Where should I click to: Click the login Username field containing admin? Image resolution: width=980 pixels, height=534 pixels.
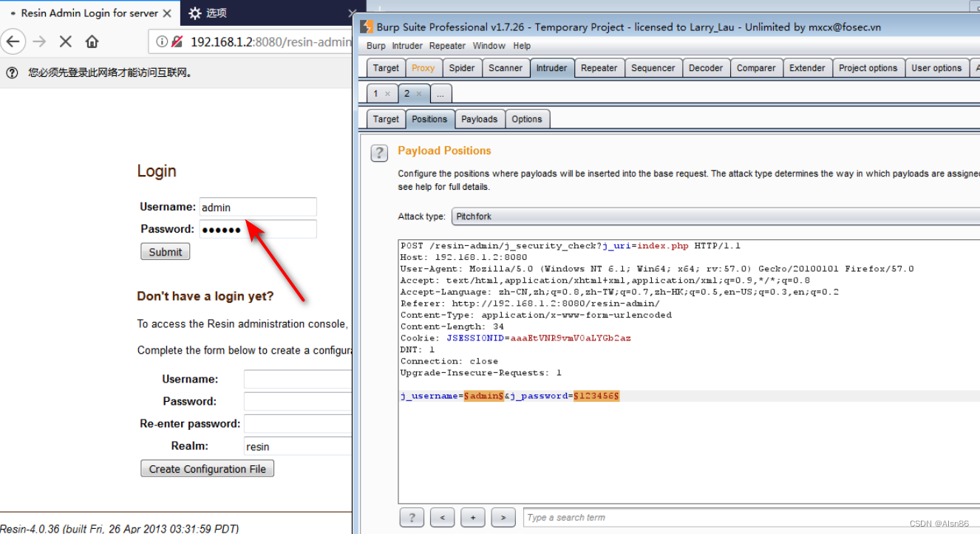(x=258, y=207)
